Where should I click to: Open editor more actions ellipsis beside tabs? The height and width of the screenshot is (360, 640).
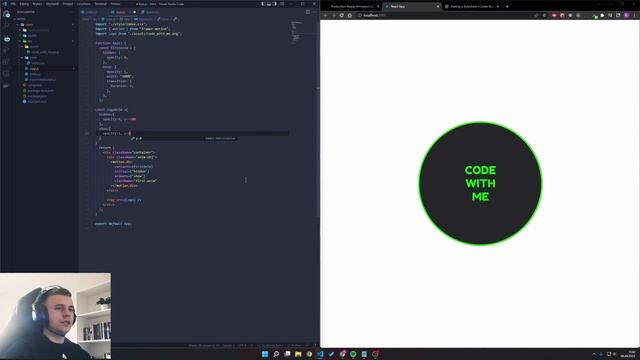314,12
